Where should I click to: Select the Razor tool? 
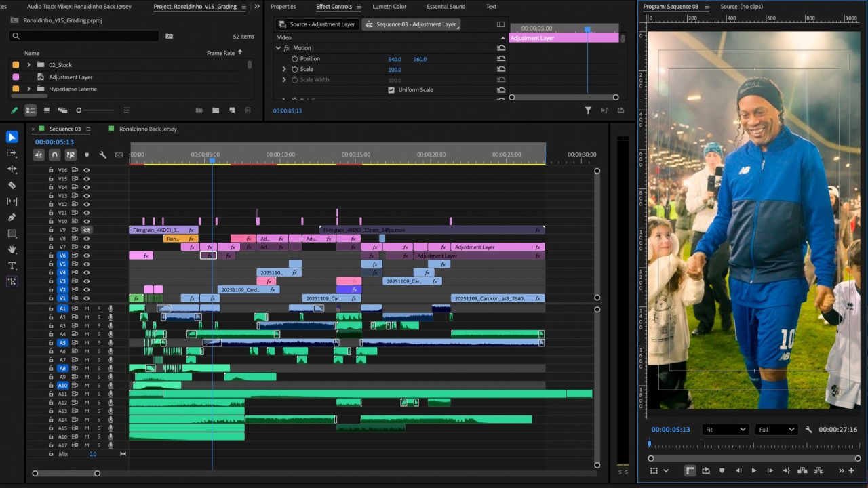pyautogui.click(x=12, y=185)
